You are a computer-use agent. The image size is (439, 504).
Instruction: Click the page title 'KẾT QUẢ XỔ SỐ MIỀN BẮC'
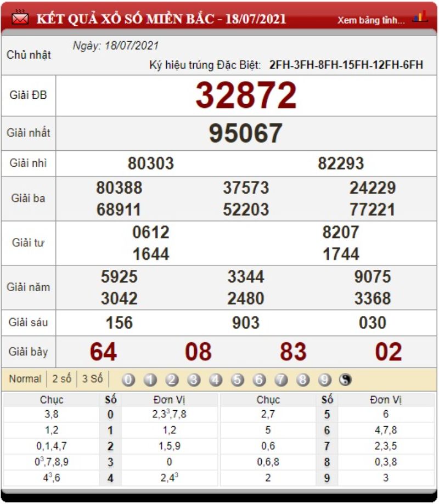tap(126, 19)
